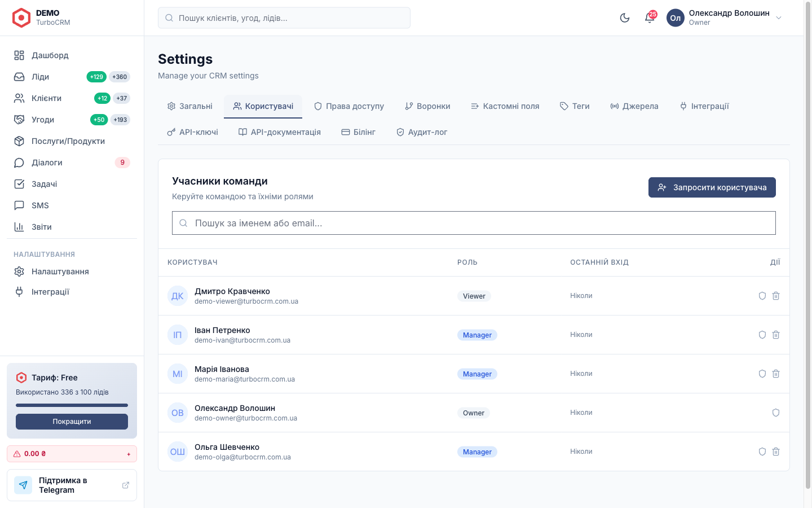Open Діалоги in sidebar
Viewport: 812px width, 508px height.
coord(72,163)
